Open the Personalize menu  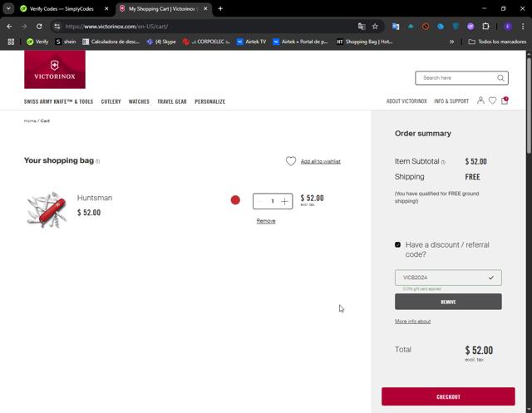pyautogui.click(x=209, y=101)
